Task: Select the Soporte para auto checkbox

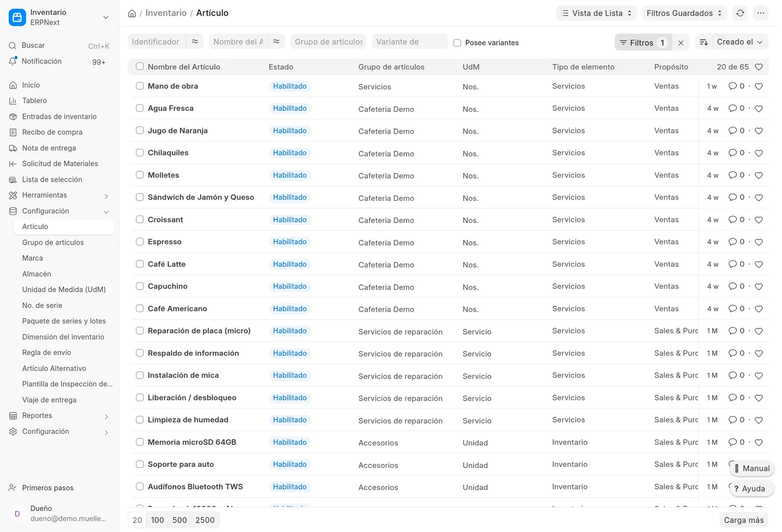Action: (140, 465)
